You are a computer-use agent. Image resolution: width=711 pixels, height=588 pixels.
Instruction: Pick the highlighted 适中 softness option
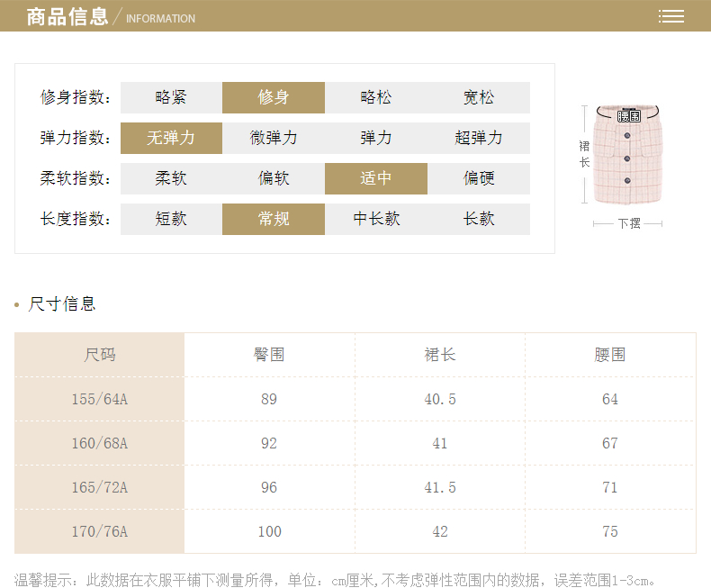click(376, 178)
